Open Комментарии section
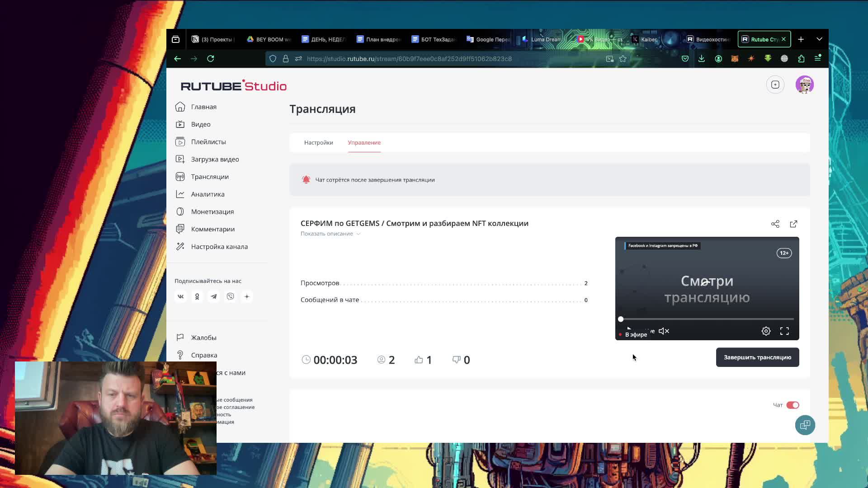868x488 pixels. [x=205, y=229]
